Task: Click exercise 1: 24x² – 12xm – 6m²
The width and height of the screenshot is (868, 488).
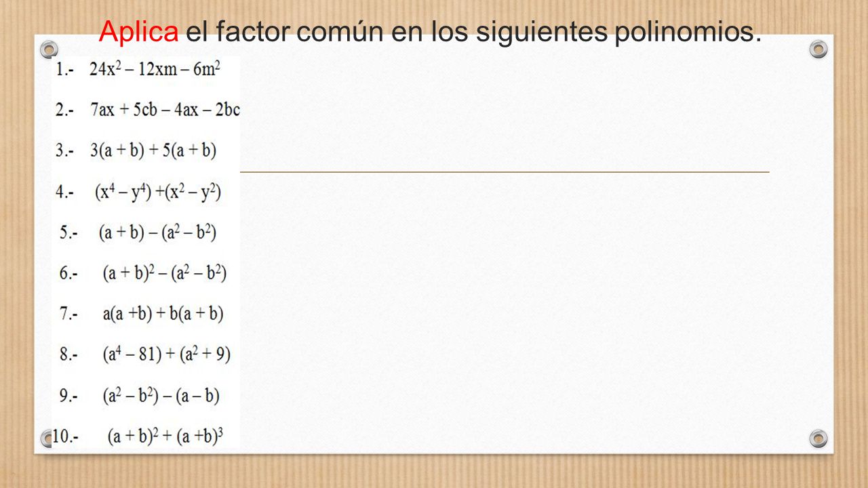Action: (x=155, y=69)
